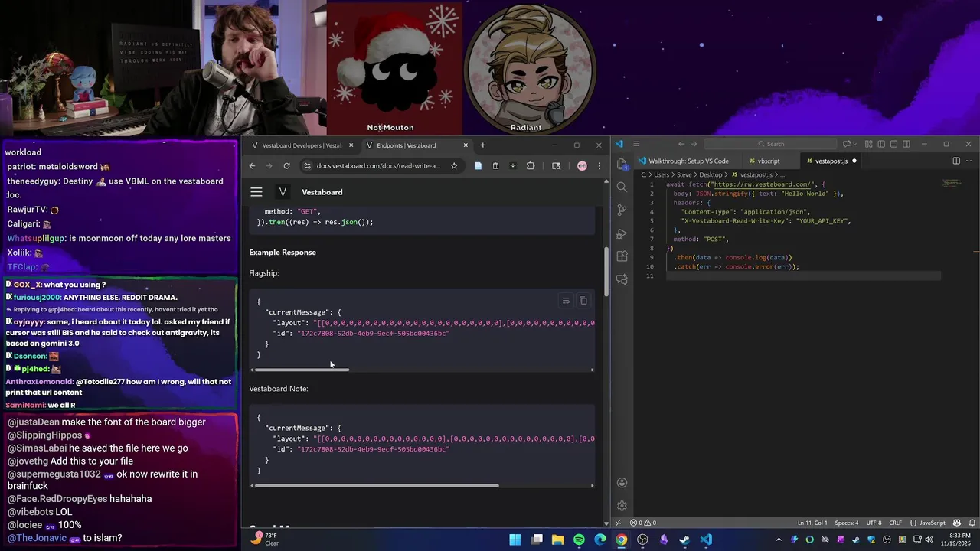Change the UTF-8 encoding selector

point(873,523)
